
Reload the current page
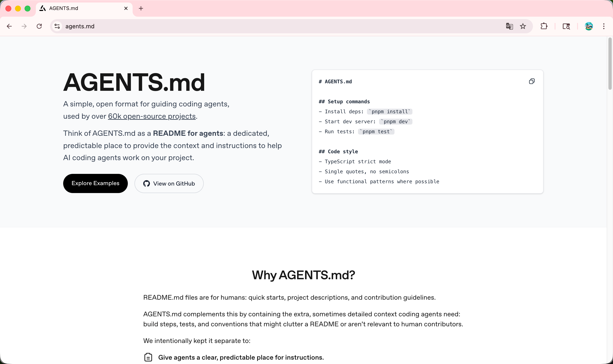(x=39, y=26)
